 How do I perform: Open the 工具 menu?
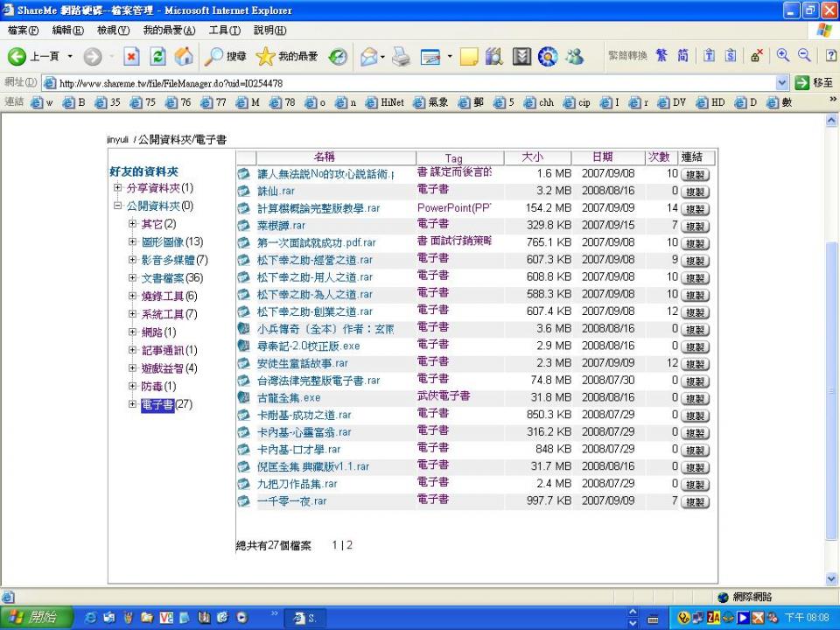[225, 31]
